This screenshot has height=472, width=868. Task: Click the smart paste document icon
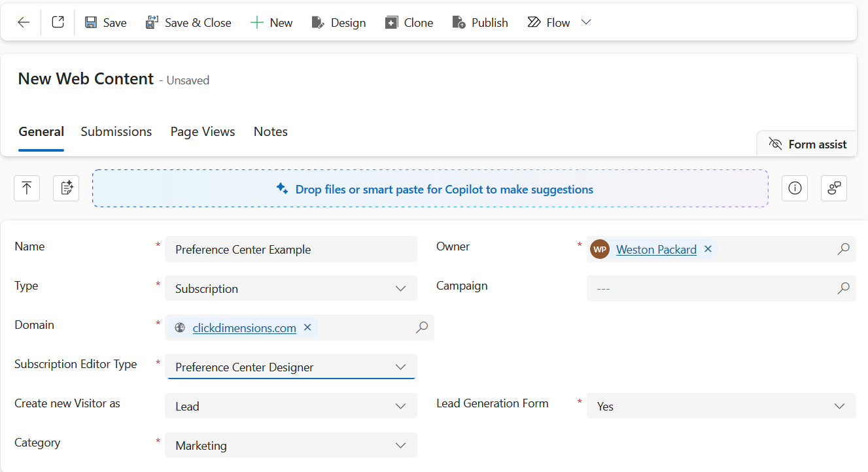(66, 188)
